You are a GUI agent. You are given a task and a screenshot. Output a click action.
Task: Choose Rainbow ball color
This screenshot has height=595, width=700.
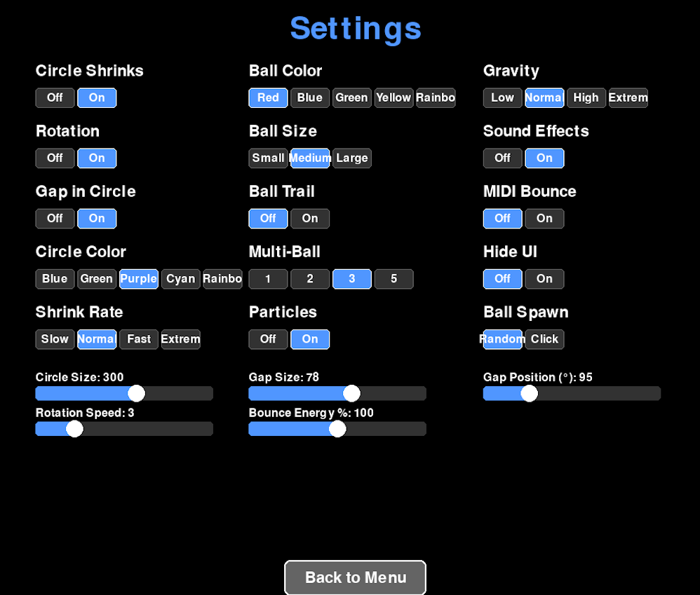point(436,98)
